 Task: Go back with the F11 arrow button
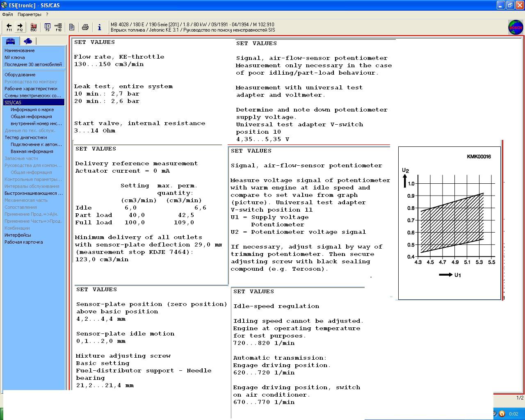(x=9, y=27)
